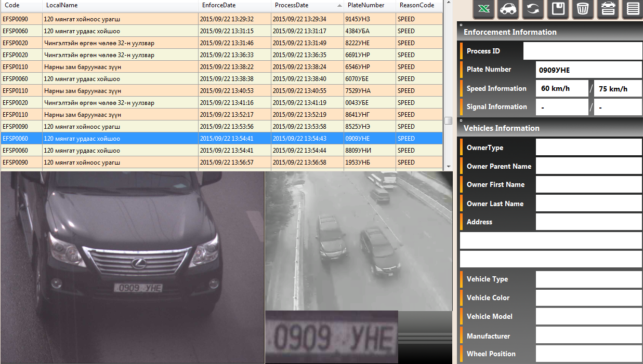Delete the record with trash icon
643x364 pixels.
click(x=583, y=9)
